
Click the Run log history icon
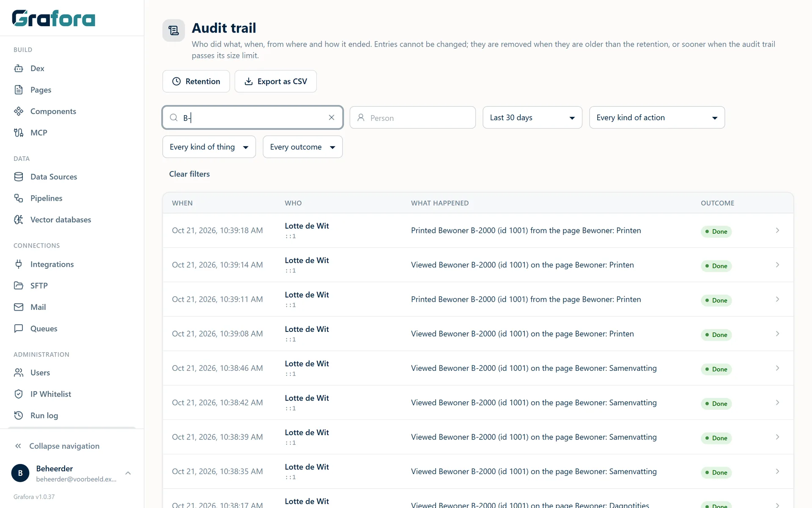19,415
